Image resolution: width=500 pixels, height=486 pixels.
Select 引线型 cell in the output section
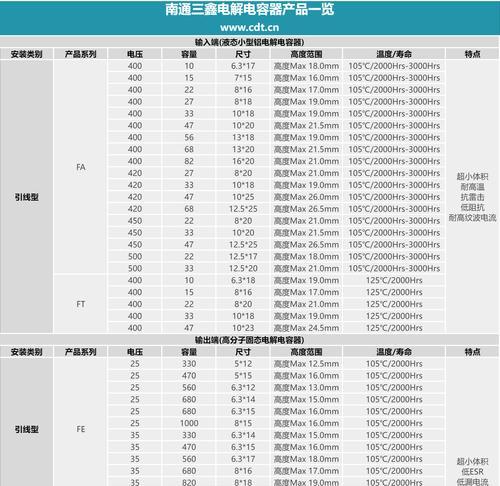pyautogui.click(x=27, y=429)
